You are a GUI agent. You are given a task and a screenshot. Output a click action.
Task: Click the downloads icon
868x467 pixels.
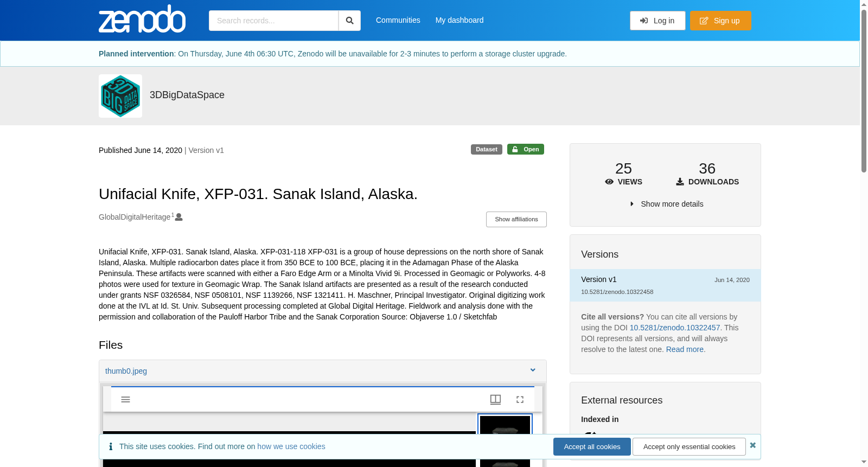680,182
